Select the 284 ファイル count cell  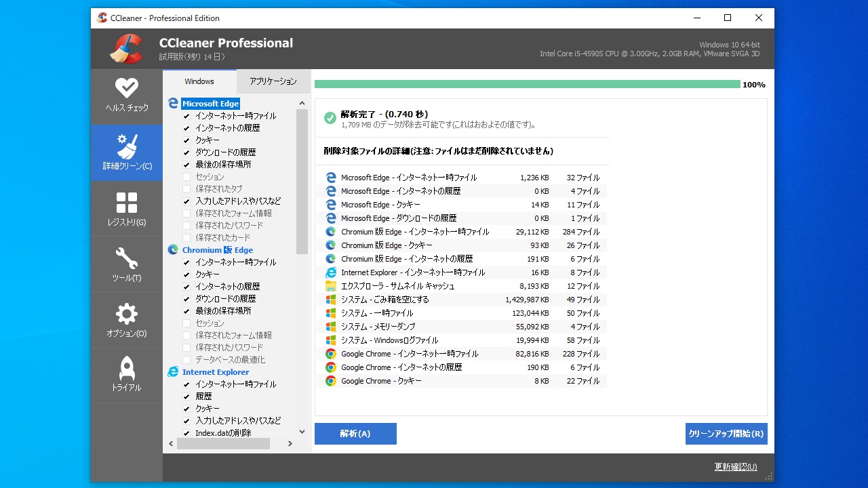[x=581, y=232]
